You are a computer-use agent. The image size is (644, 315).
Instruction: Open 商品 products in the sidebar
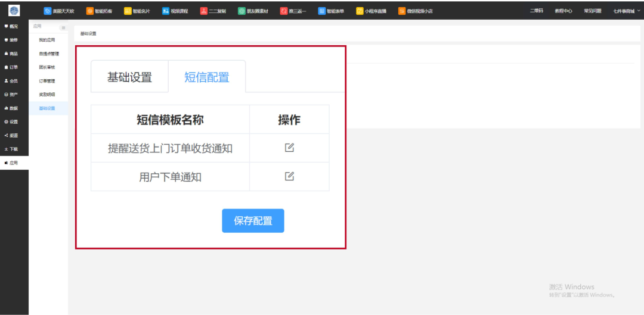point(14,54)
